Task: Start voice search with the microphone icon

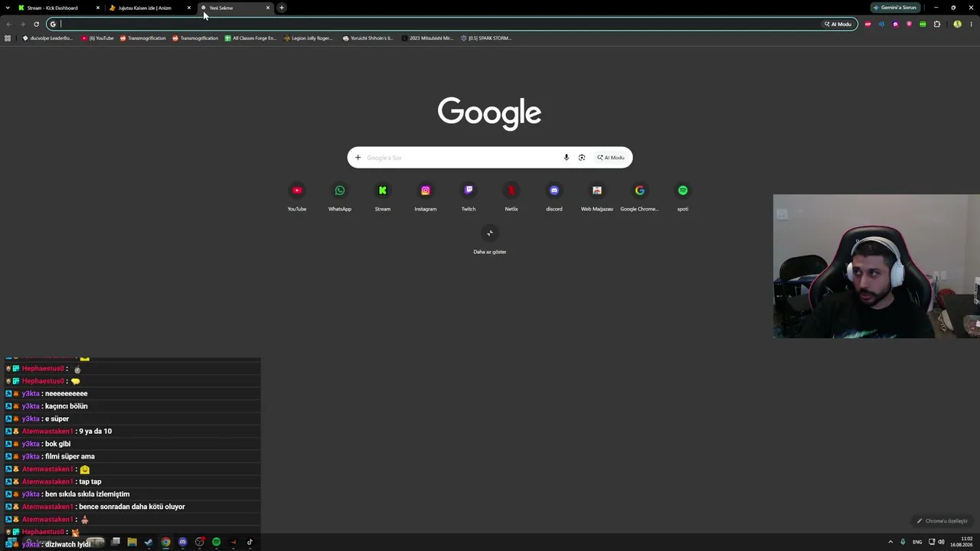Action: click(567, 158)
